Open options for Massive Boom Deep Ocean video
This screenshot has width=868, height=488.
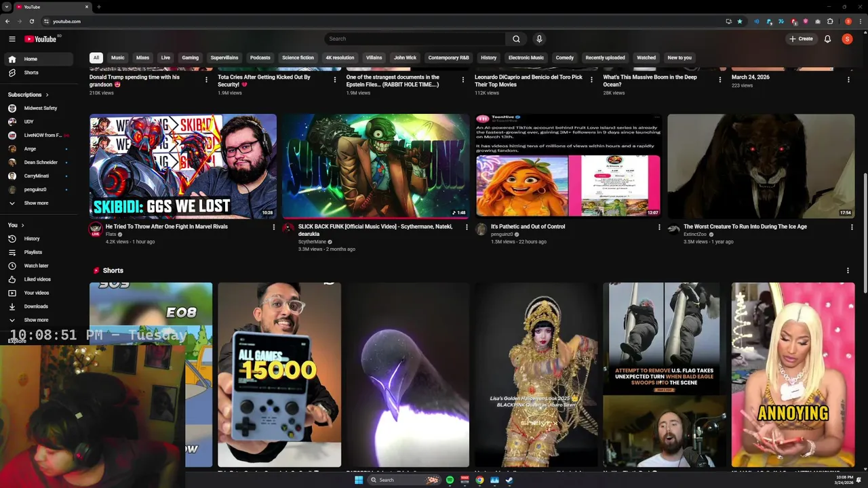[x=720, y=80]
